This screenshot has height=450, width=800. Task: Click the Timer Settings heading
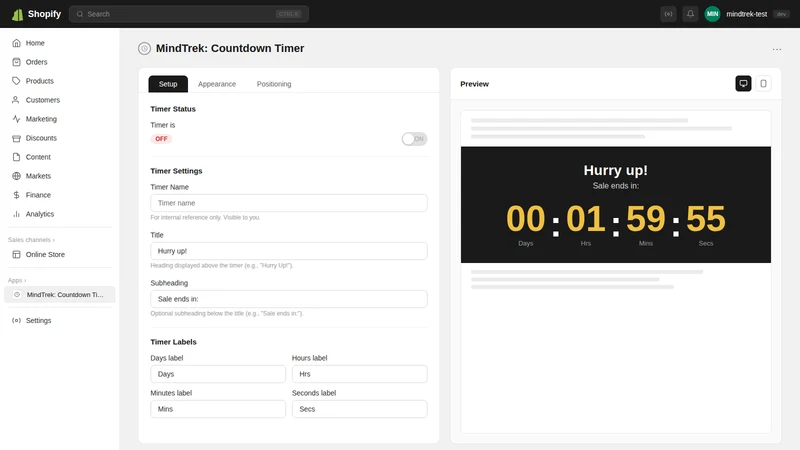(x=176, y=171)
